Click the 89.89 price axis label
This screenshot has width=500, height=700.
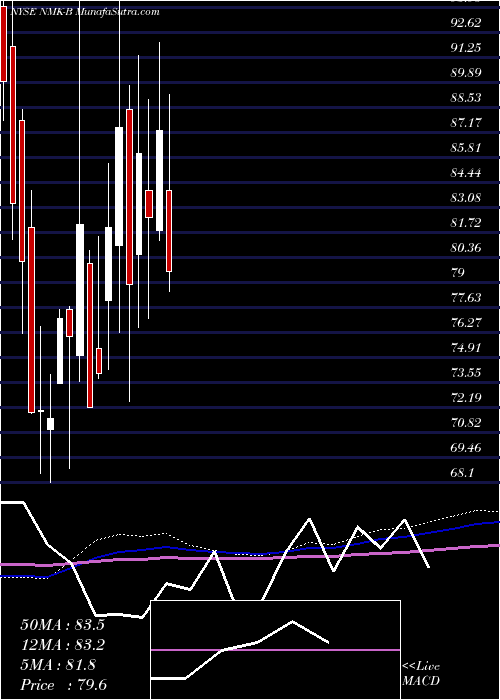[466, 72]
